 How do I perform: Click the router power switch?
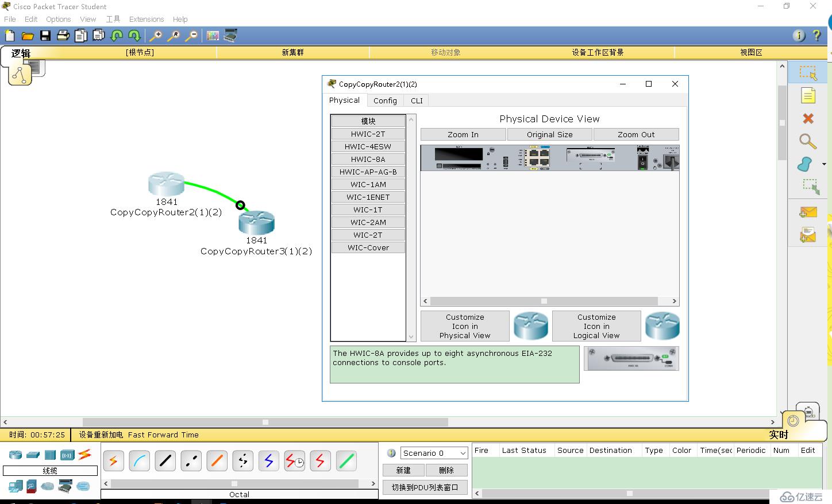click(642, 163)
